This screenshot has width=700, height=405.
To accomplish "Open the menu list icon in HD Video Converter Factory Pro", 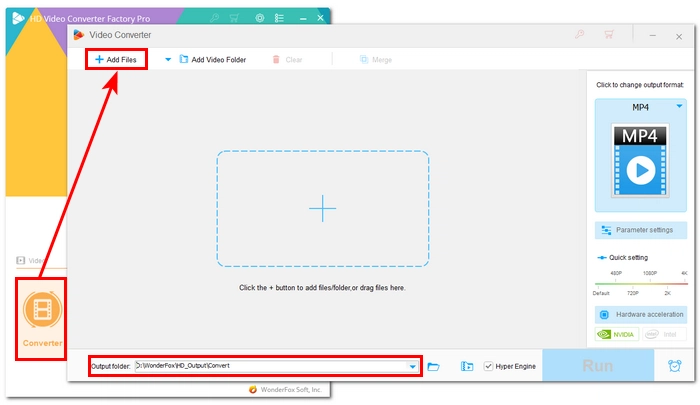I will [x=279, y=18].
